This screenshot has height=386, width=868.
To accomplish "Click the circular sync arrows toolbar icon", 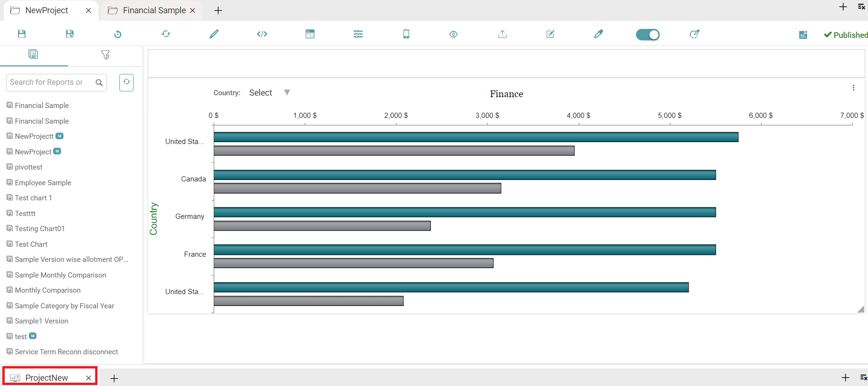I will pyautogui.click(x=166, y=34).
